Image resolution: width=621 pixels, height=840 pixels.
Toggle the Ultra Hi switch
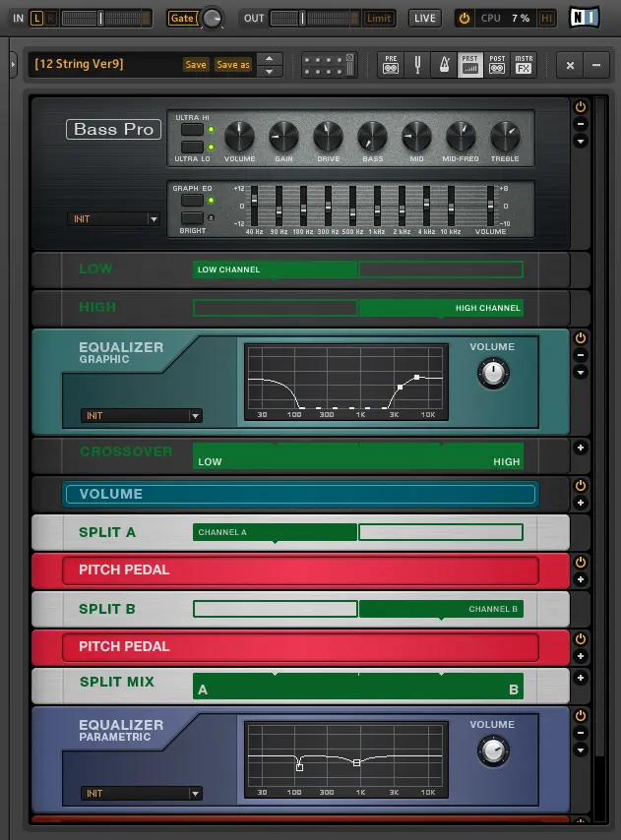pyautogui.click(x=192, y=130)
